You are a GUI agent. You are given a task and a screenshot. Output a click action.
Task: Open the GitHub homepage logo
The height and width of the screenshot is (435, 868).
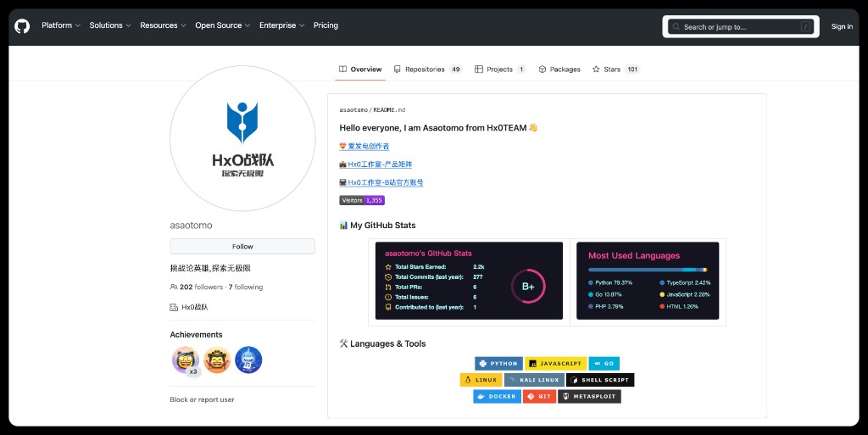coord(22,26)
